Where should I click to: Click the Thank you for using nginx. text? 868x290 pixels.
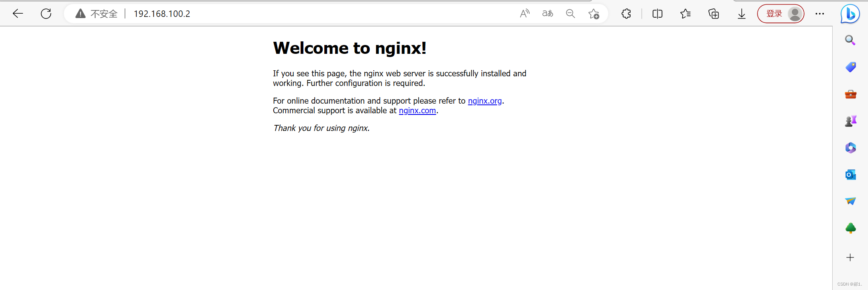click(x=321, y=128)
